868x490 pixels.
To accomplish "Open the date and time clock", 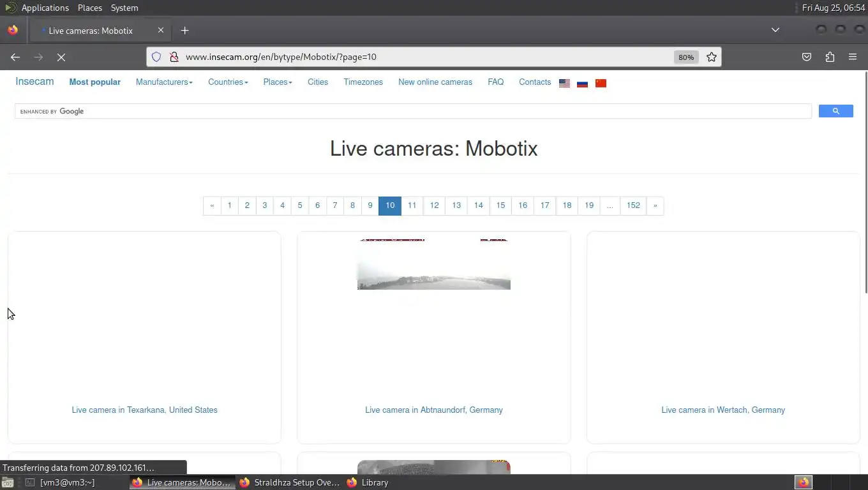I will pos(834,8).
